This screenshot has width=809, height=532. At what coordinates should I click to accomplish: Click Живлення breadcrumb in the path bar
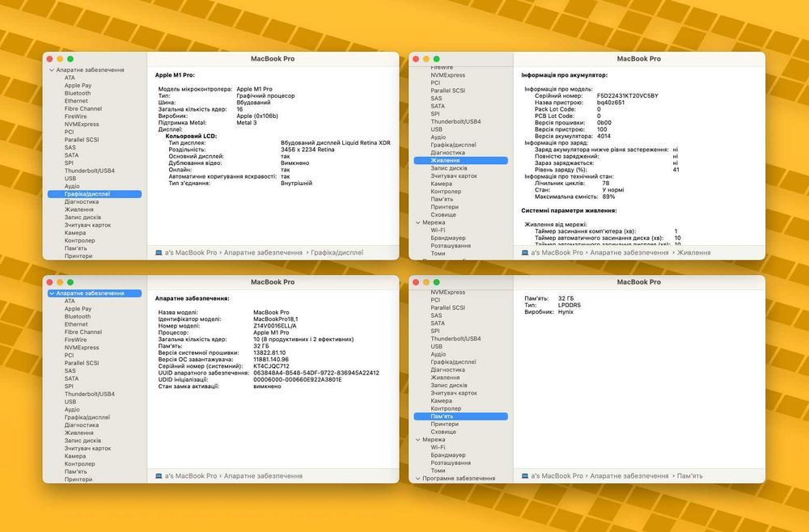[693, 252]
